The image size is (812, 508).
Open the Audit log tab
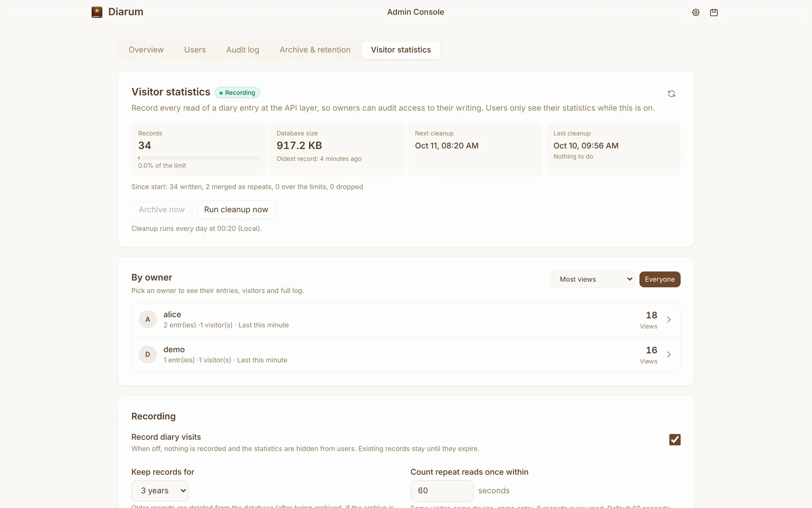(x=243, y=50)
